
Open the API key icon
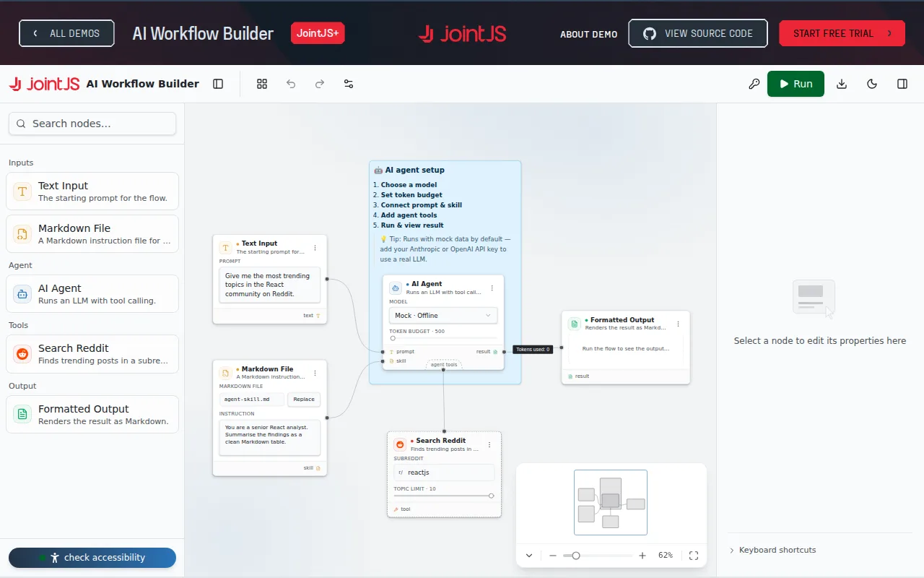pyautogui.click(x=754, y=84)
